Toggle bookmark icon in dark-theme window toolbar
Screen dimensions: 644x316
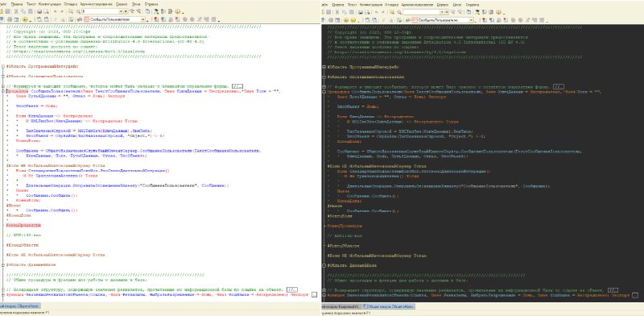pos(484,19)
